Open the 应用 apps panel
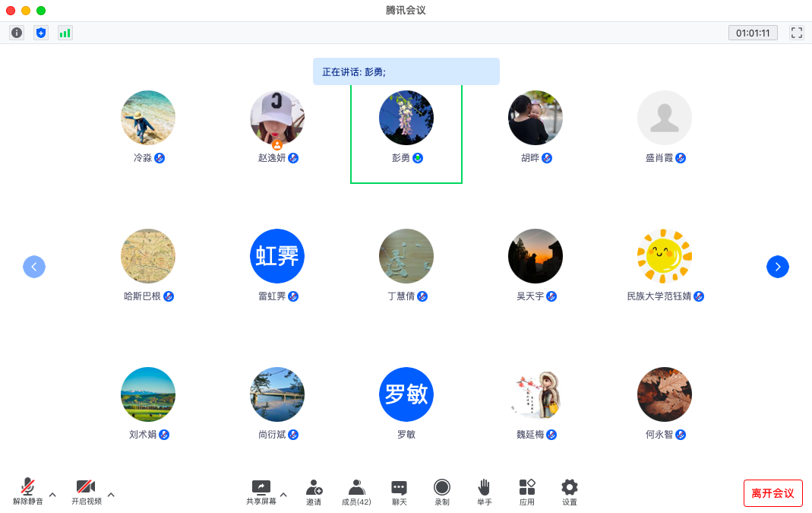This screenshot has width=812, height=513. pos(527,492)
